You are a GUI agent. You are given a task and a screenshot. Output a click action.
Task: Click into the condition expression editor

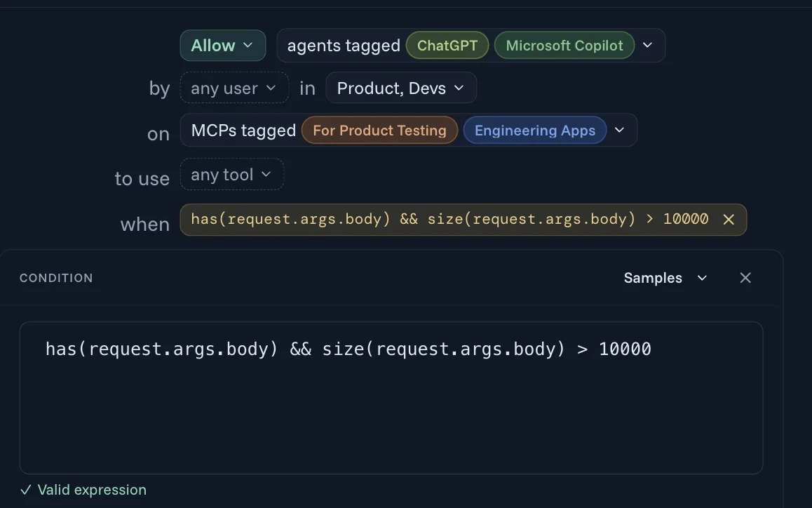click(391, 398)
